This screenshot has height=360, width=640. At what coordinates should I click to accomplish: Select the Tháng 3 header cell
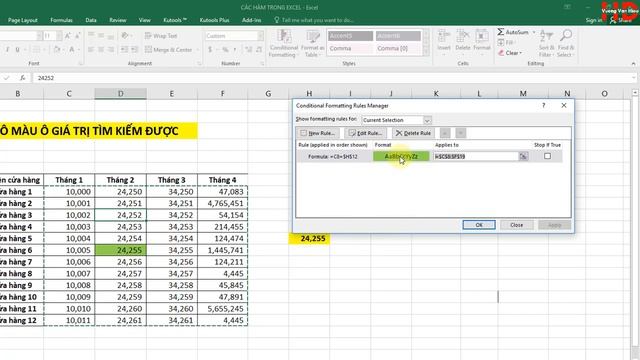172,180
